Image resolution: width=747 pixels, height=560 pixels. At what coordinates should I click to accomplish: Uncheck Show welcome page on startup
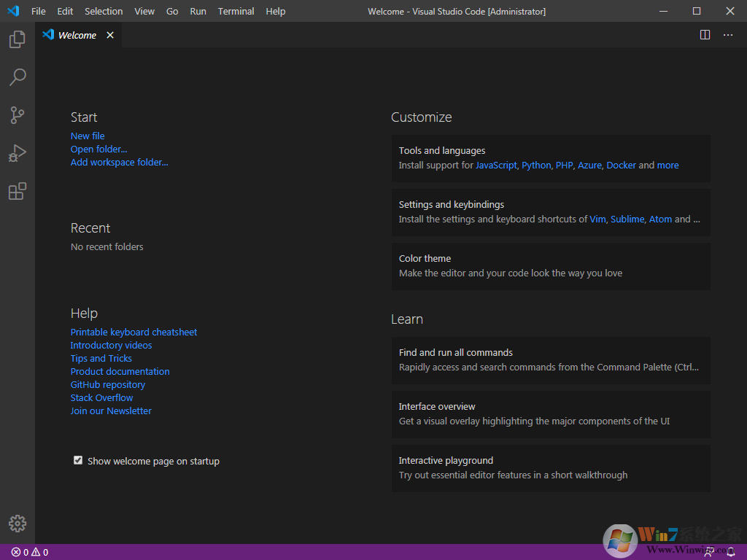[x=77, y=460]
